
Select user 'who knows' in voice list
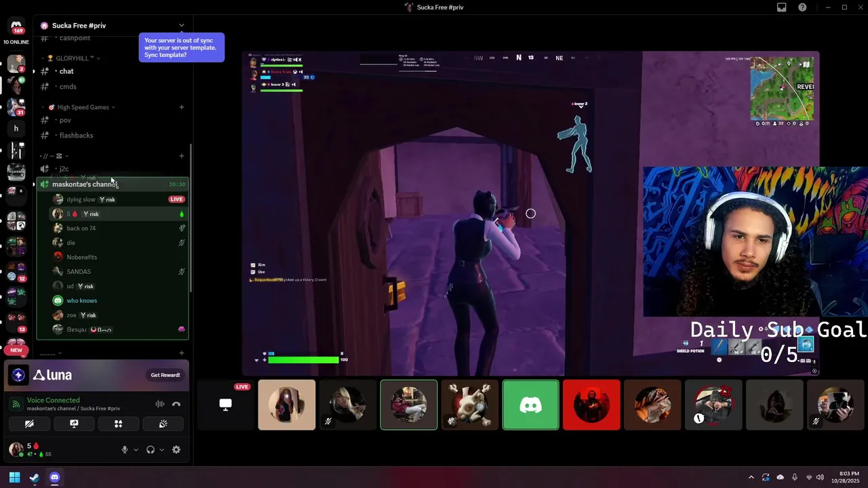(x=119, y=301)
